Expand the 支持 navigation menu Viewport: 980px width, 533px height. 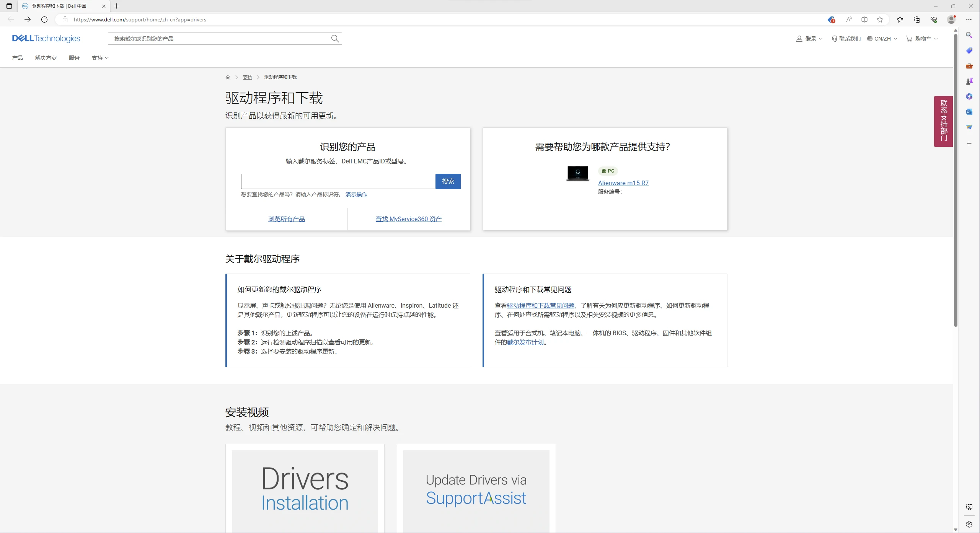point(100,58)
